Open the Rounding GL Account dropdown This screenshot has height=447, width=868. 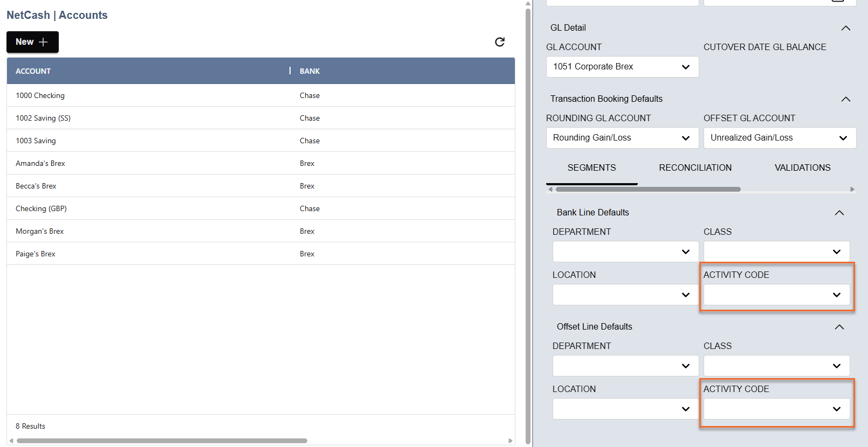click(622, 138)
